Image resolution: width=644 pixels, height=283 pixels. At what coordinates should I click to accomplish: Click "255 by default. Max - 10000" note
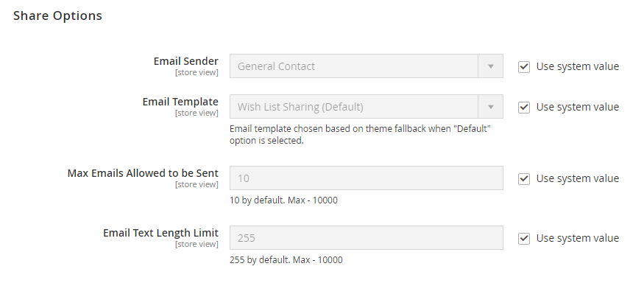click(286, 260)
